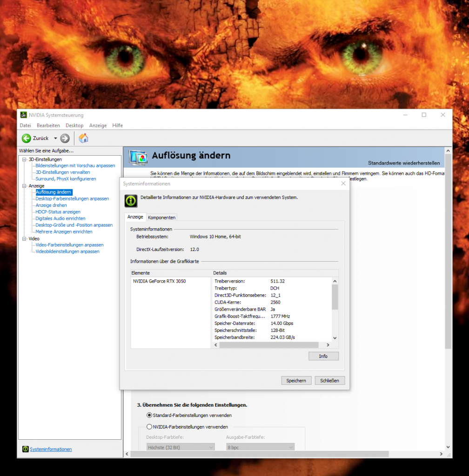Click the CUDA-Kerne value 2560

click(275, 302)
